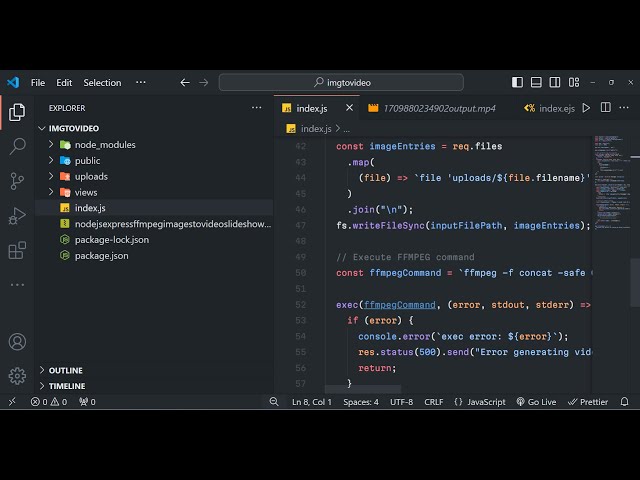Switch to the 1709880234902output.mp4 tab
The width and height of the screenshot is (640, 480).
pyautogui.click(x=438, y=108)
